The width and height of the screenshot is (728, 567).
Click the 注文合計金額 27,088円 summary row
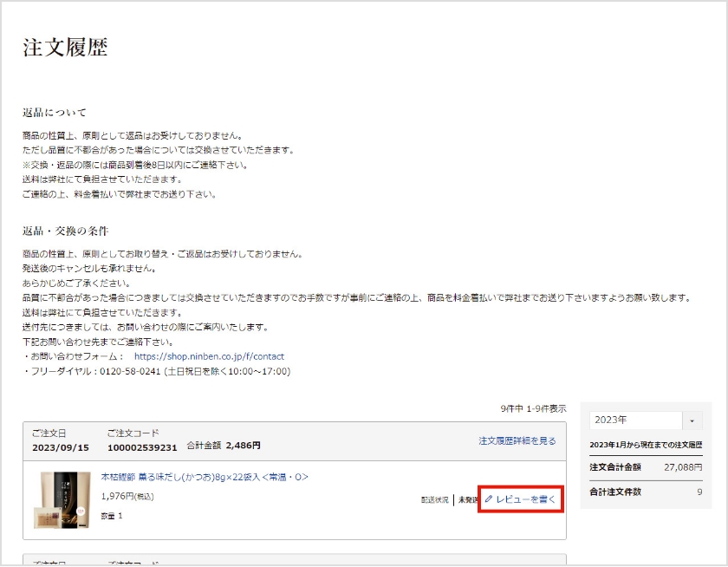coord(646,466)
